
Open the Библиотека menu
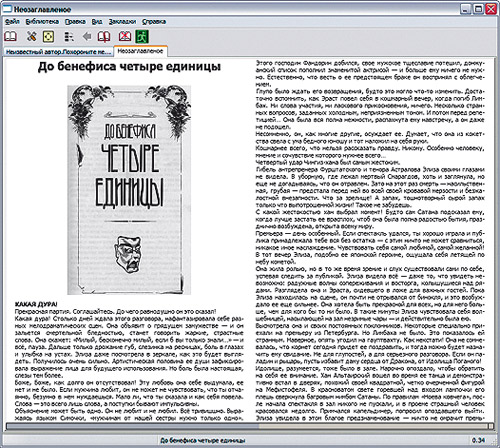[x=42, y=22]
